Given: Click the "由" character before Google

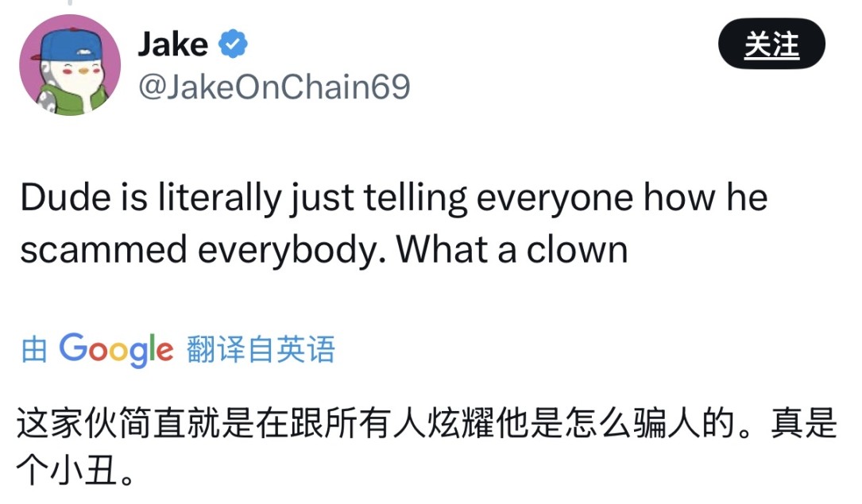Looking at the screenshot, I should coord(34,350).
